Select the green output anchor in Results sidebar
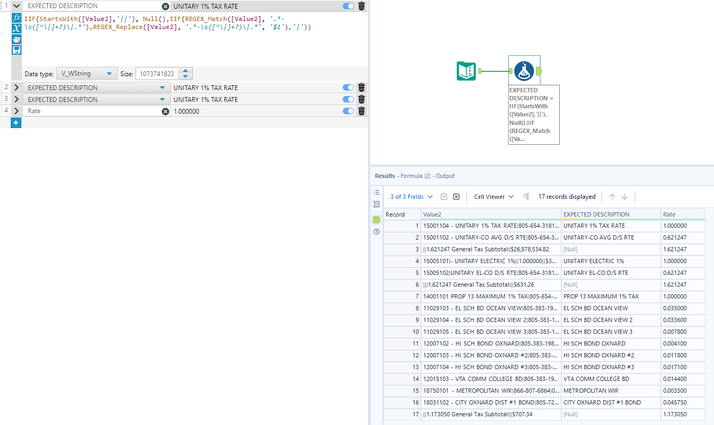 click(377, 220)
